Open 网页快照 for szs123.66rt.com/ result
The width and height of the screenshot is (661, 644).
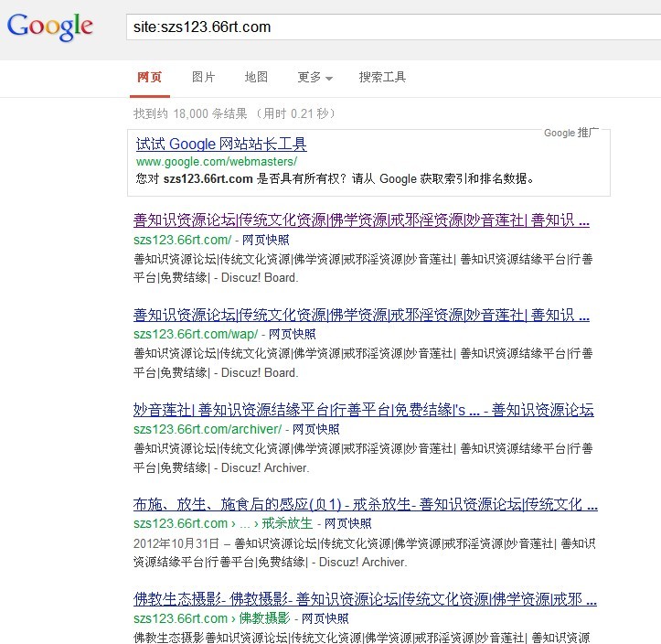[265, 240]
